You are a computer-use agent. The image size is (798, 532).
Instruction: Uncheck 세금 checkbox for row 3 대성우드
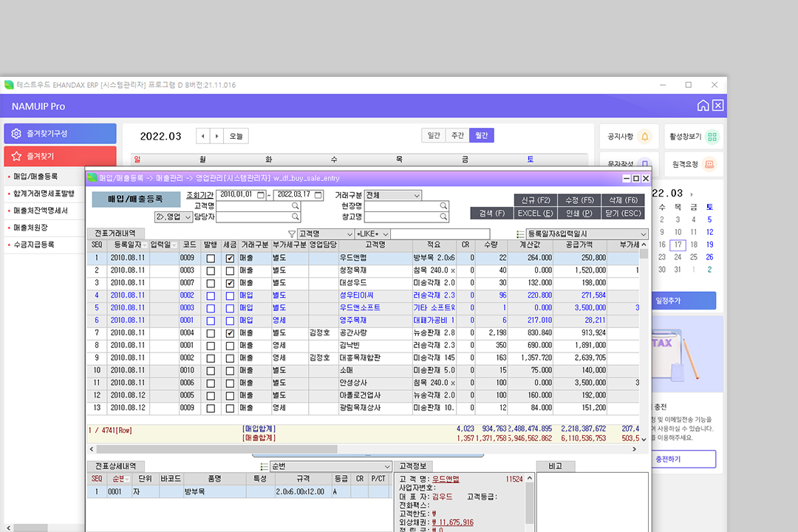(230, 283)
